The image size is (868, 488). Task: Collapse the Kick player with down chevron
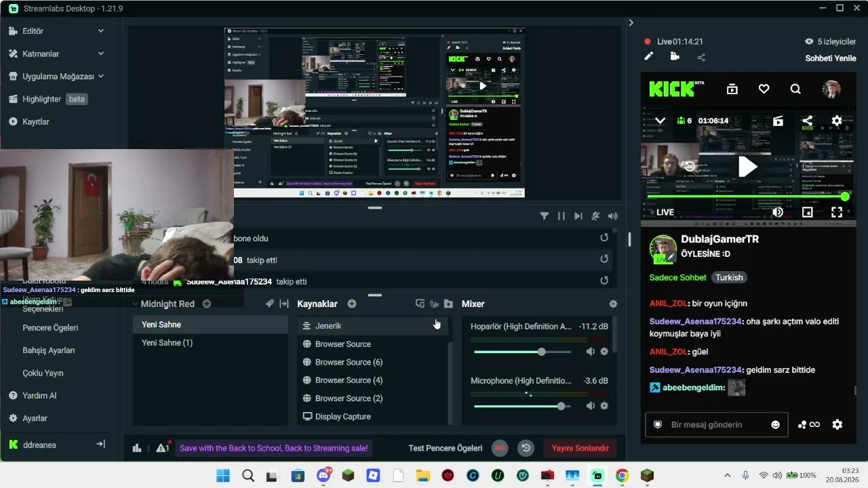point(659,121)
